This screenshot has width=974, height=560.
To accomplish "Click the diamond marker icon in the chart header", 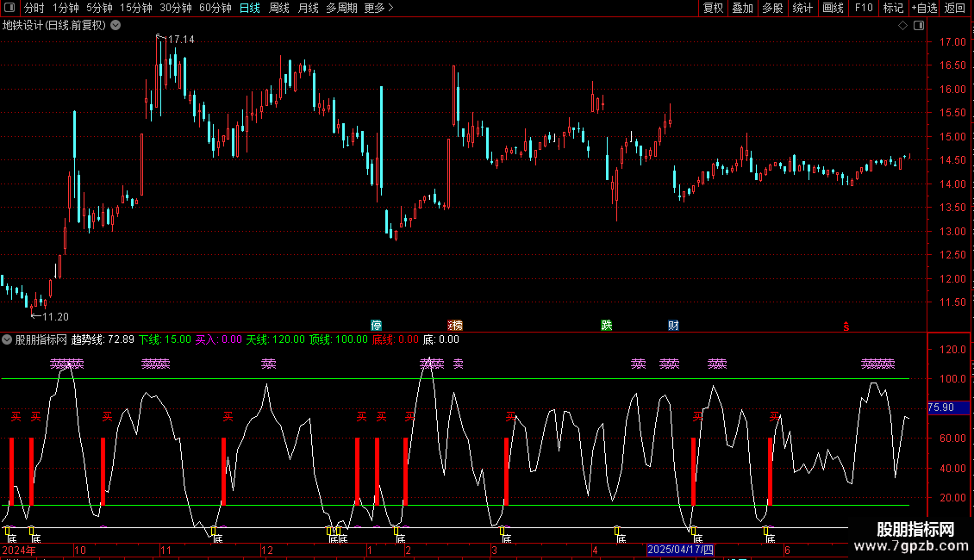I will point(902,26).
